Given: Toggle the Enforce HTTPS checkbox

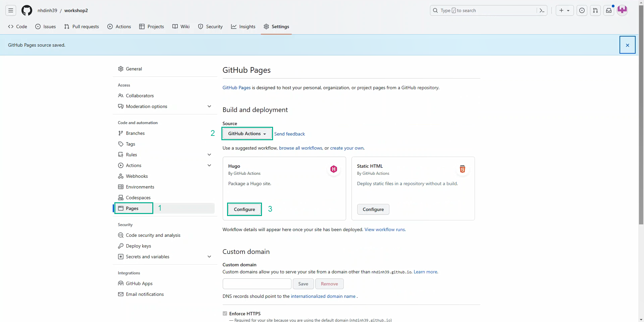Looking at the screenshot, I should tap(225, 314).
